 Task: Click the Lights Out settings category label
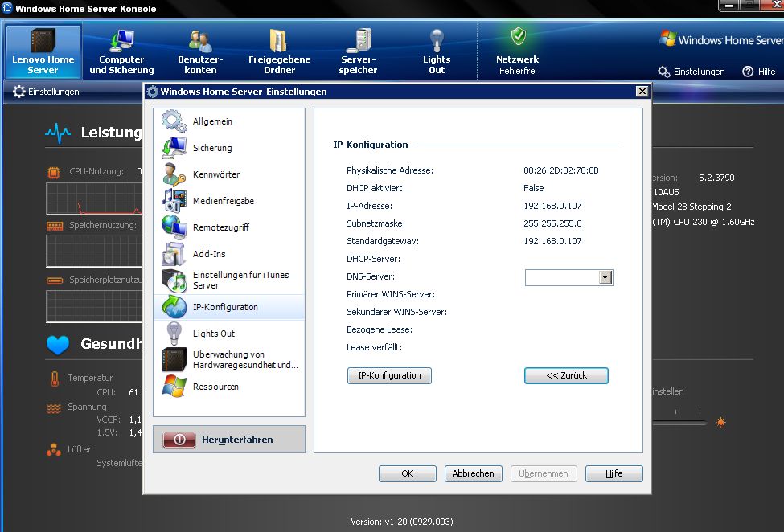(x=214, y=334)
